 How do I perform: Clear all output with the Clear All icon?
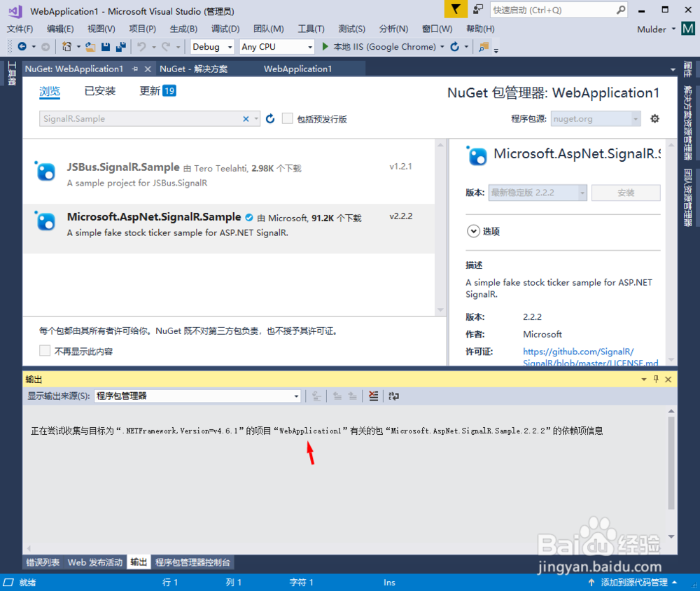point(373,396)
